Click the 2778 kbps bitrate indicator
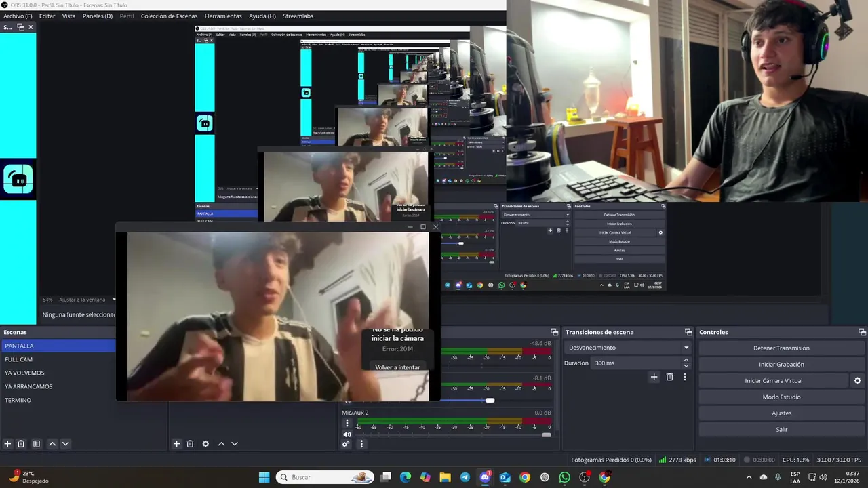The image size is (868, 488). pos(677,460)
